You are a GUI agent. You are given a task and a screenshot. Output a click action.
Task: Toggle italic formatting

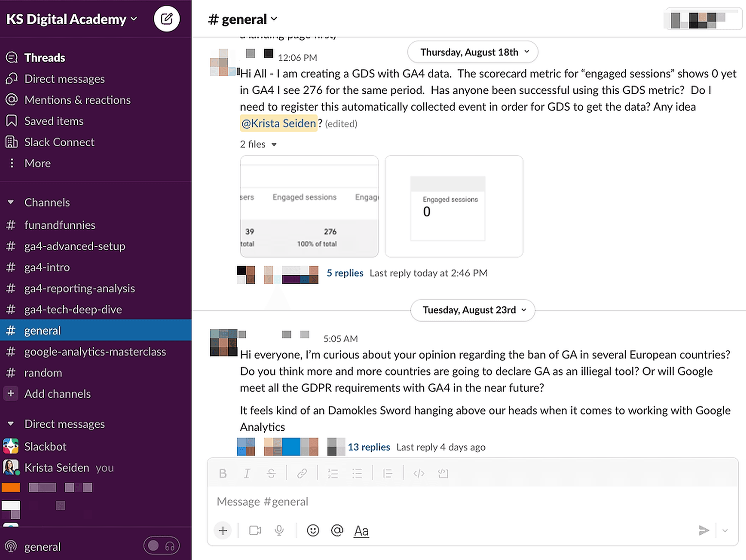[x=247, y=474]
